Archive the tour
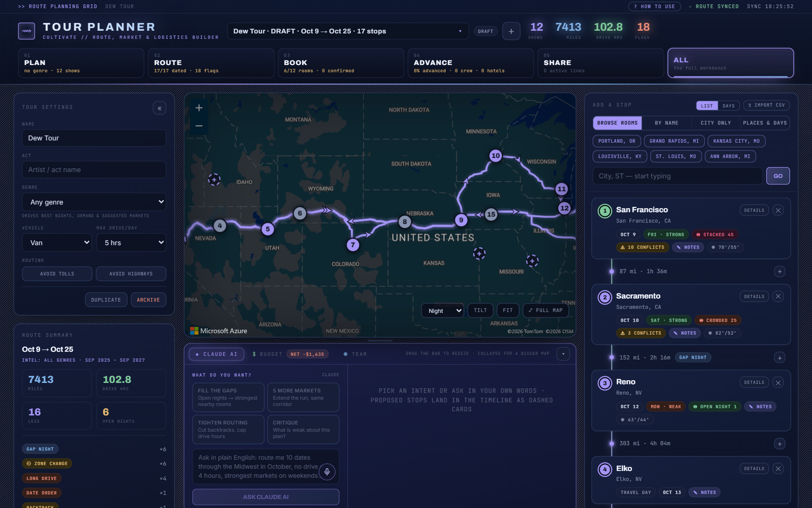This screenshot has height=508, width=812. coord(148,300)
